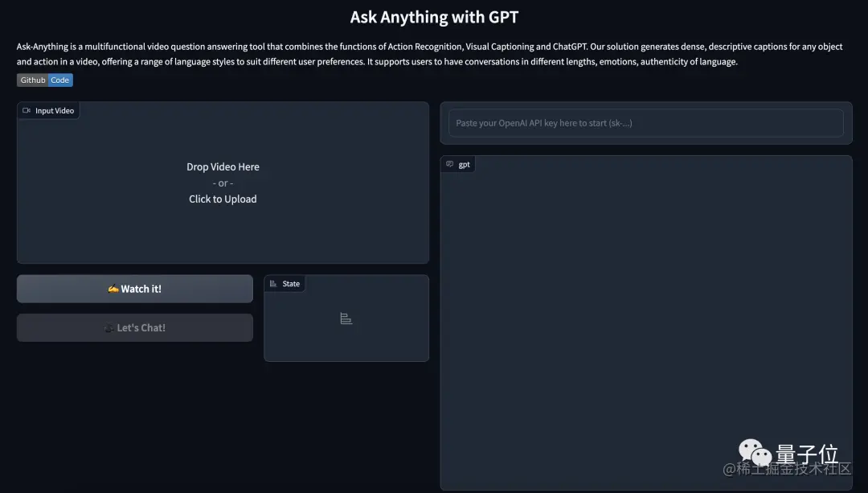Image resolution: width=868 pixels, height=493 pixels.
Task: Choose Click to Upload text
Action: [x=223, y=199]
